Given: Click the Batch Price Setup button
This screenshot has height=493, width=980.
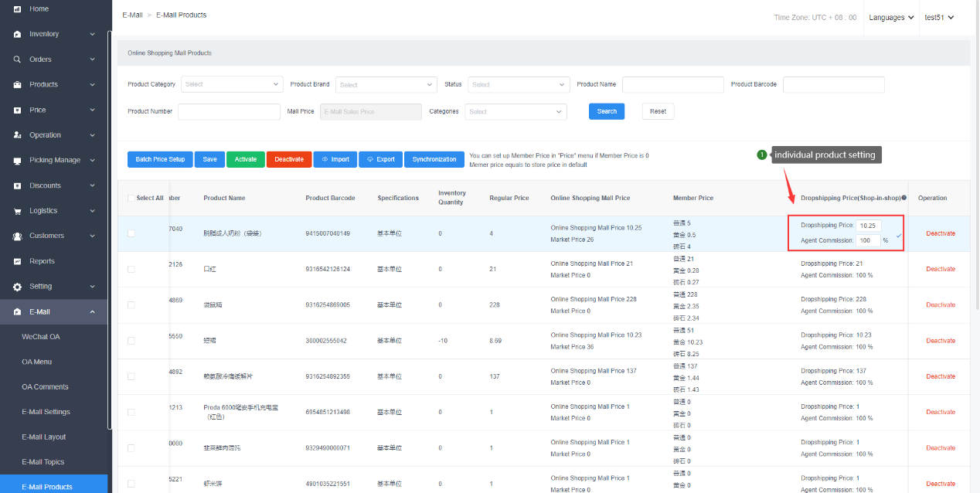Looking at the screenshot, I should coord(160,159).
